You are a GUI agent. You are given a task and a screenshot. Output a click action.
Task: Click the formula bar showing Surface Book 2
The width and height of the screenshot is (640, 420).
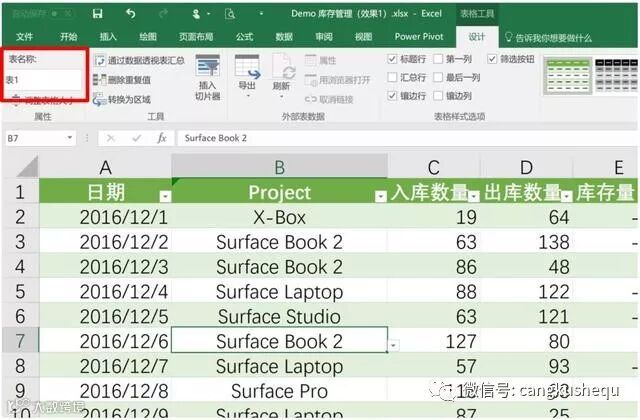407,138
